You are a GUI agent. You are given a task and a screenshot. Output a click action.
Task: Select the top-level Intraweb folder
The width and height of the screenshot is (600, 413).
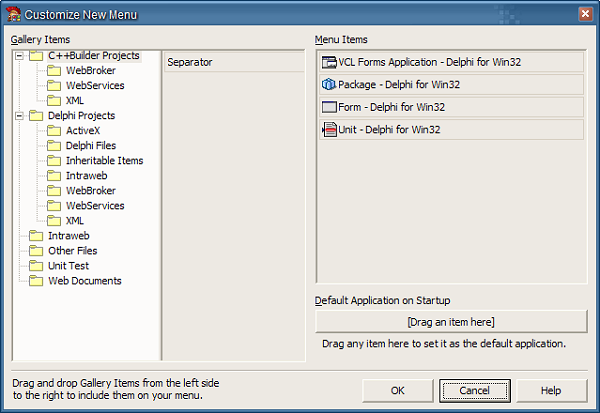69,236
